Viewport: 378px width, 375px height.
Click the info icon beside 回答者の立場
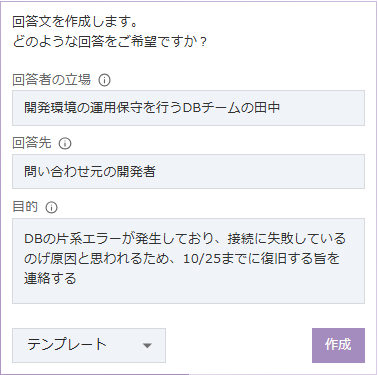(104, 80)
